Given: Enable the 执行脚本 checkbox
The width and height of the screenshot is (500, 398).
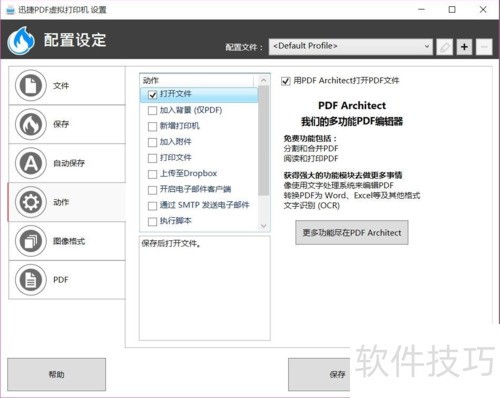Looking at the screenshot, I should click(152, 221).
